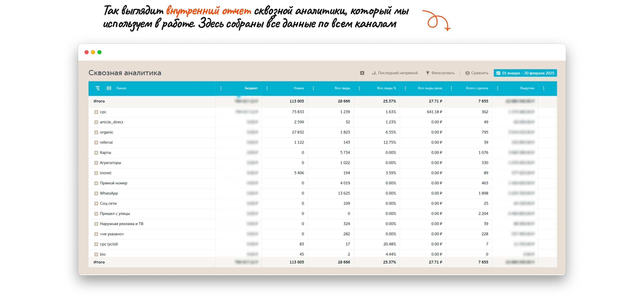Expand the organic channel row
Image resolution: width=644 pixels, height=299 pixels.
pos(96,132)
